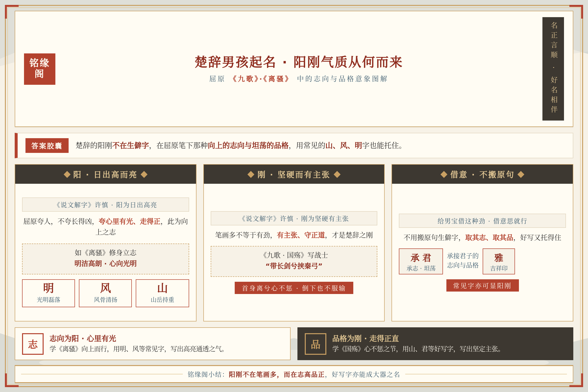The width and height of the screenshot is (588, 392).
Task: Click the 铭缘阁小结 summary line
Action: click(294, 374)
